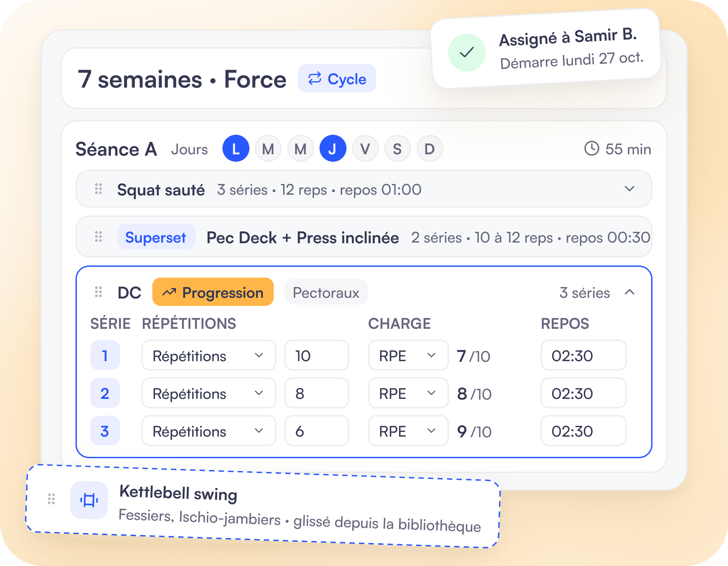Toggle day D (dimanche)
The image size is (728, 566).
[x=430, y=149]
